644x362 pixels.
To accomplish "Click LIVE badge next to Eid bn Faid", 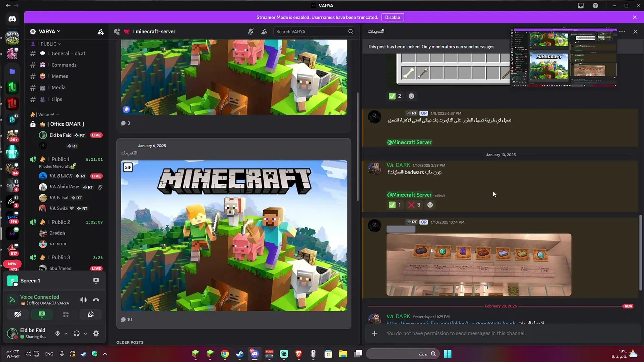I will [96, 135].
